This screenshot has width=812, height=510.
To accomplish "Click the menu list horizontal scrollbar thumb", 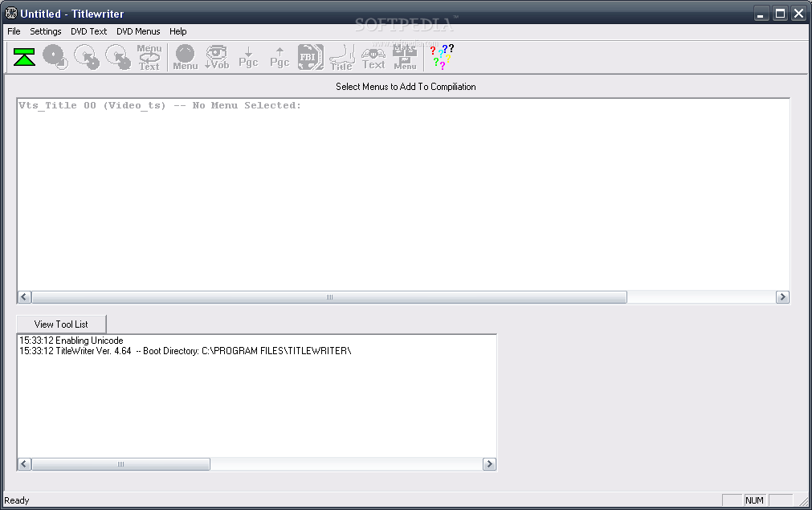I will (329, 296).
